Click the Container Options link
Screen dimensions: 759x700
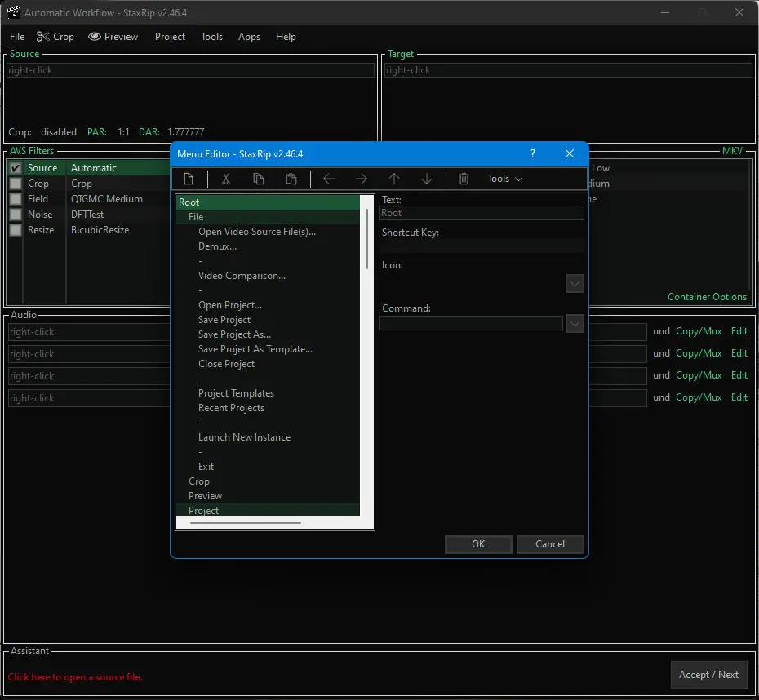pos(707,297)
